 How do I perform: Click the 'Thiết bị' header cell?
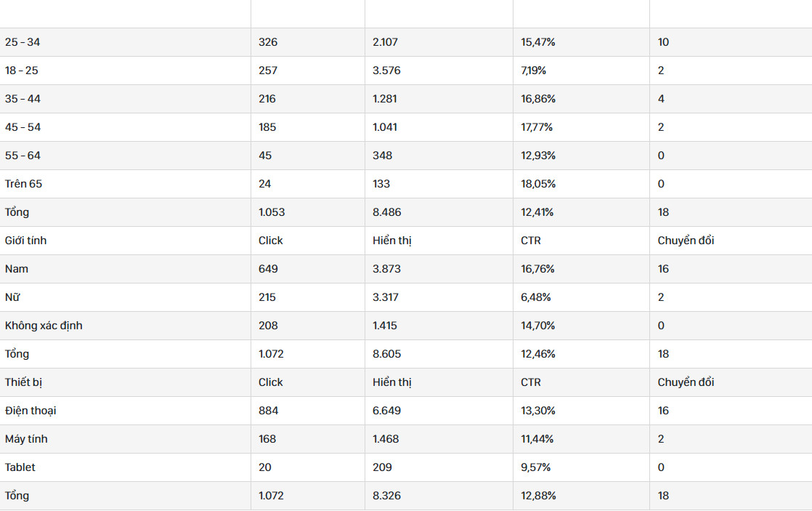pos(126,382)
